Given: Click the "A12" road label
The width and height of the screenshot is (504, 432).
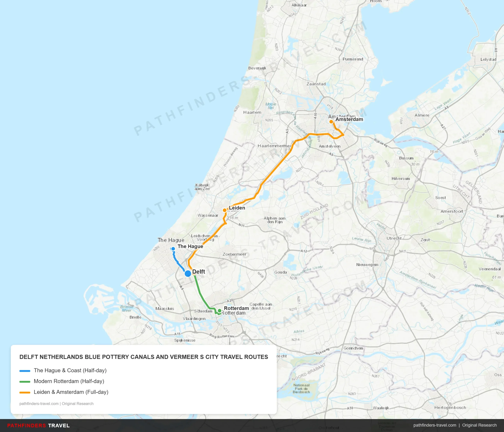Looking at the screenshot, I should [304, 251].
